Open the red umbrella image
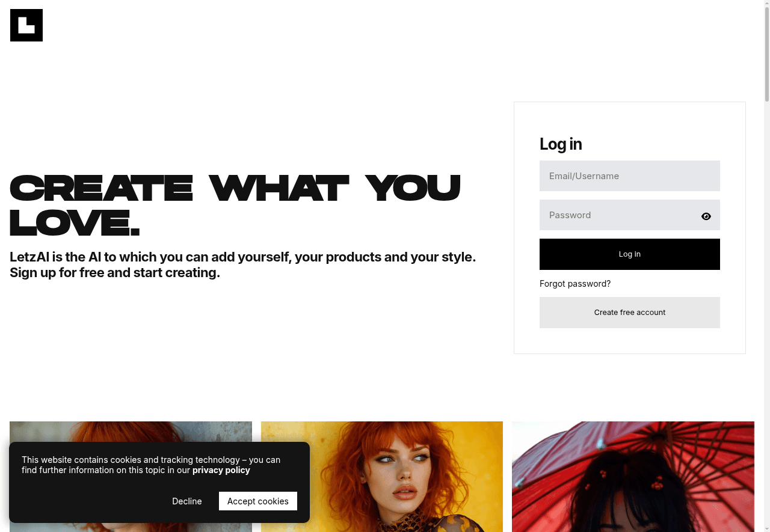 pyautogui.click(x=633, y=477)
